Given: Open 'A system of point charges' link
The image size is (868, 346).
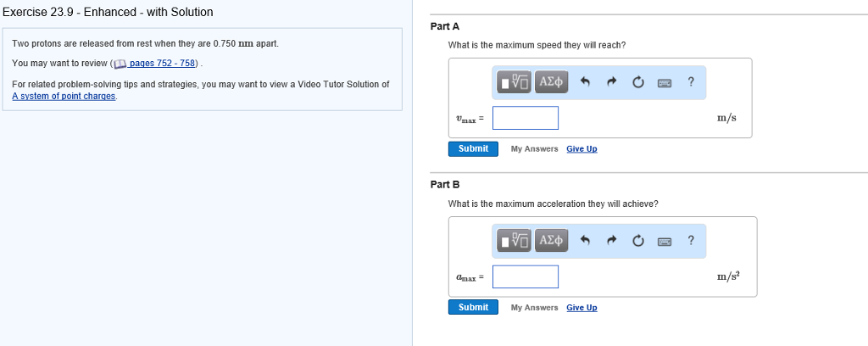Looking at the screenshot, I should click(x=64, y=96).
